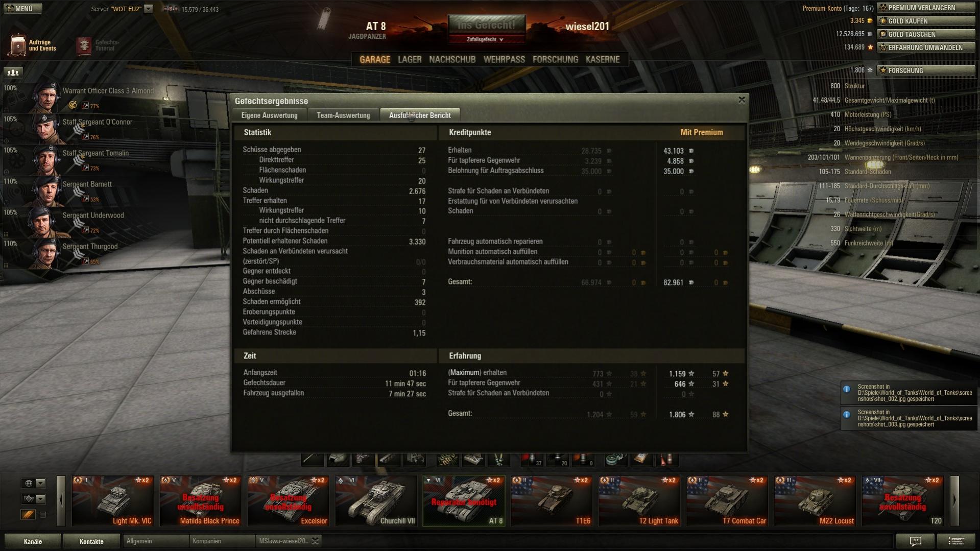The width and height of the screenshot is (980, 551).
Task: Open the camouflage net equipment slot
Action: (448, 460)
